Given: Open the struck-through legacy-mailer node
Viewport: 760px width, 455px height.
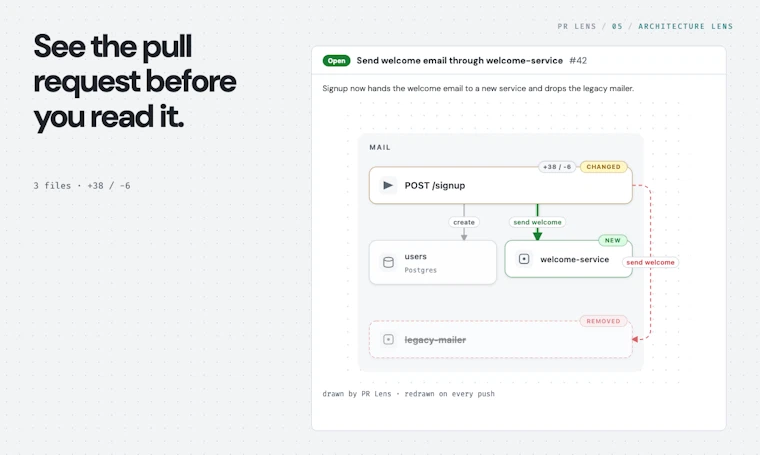Looking at the screenshot, I should 501,339.
